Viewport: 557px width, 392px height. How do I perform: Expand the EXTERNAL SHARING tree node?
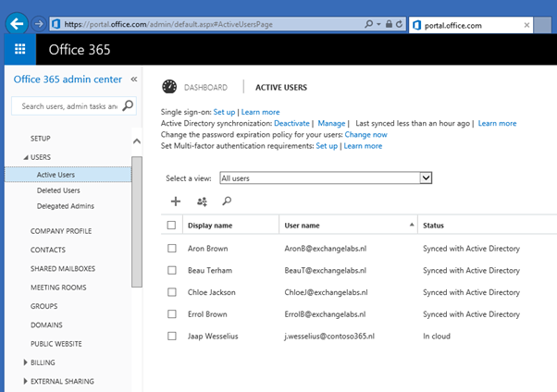[26, 381]
